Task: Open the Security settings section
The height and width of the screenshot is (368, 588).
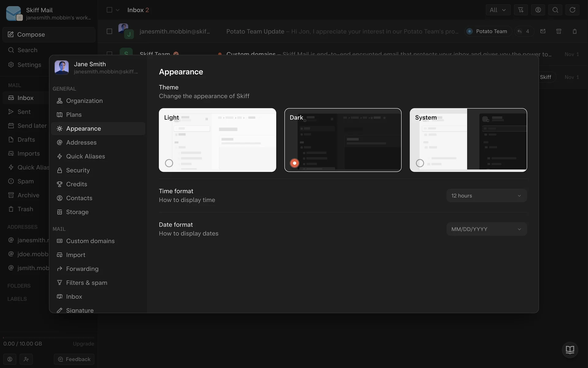Action: [78, 170]
